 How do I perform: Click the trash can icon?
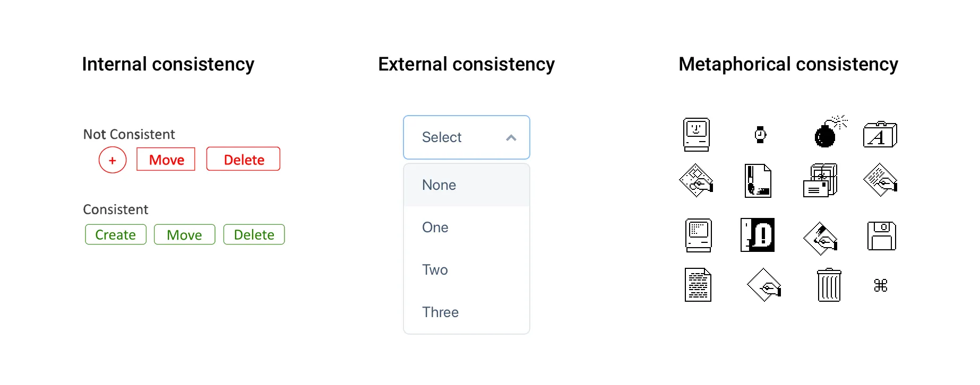pos(829,285)
